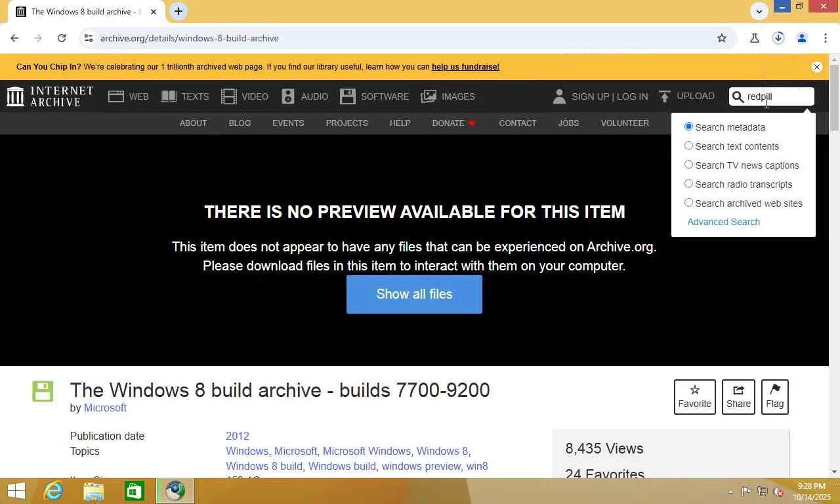Launch Internet Explorer from taskbar
The height and width of the screenshot is (504, 840).
[53, 491]
